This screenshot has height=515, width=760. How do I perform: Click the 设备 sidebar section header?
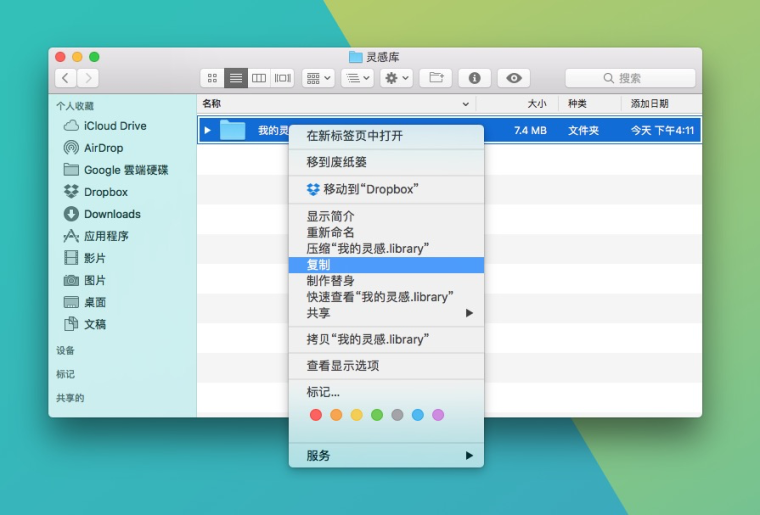[x=65, y=351]
